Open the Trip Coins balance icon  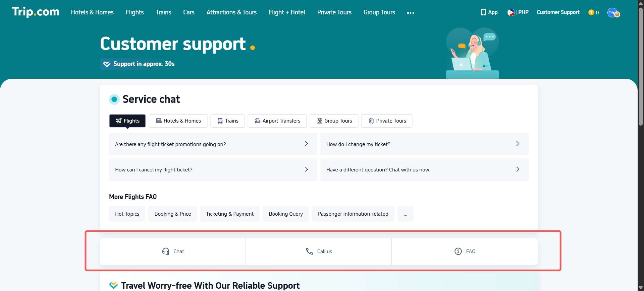coord(591,12)
